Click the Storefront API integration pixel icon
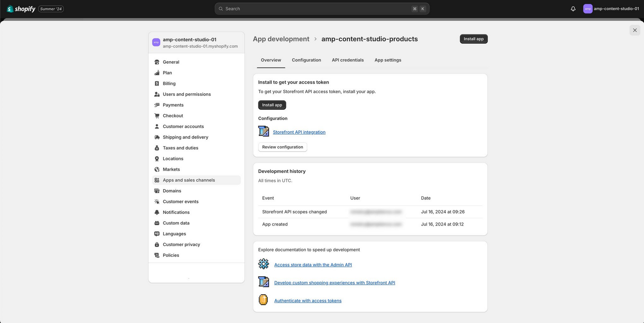Image resolution: width=644 pixels, height=323 pixels. 263,131
